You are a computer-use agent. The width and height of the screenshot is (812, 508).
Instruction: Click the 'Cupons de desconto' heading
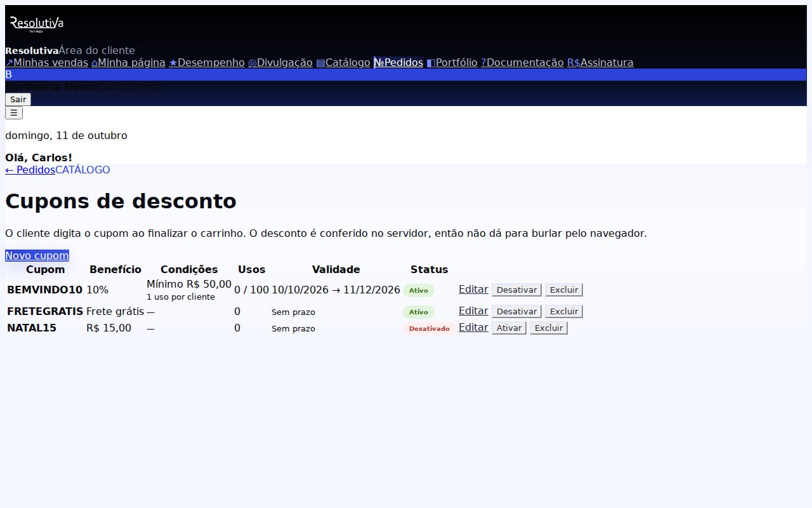121,201
